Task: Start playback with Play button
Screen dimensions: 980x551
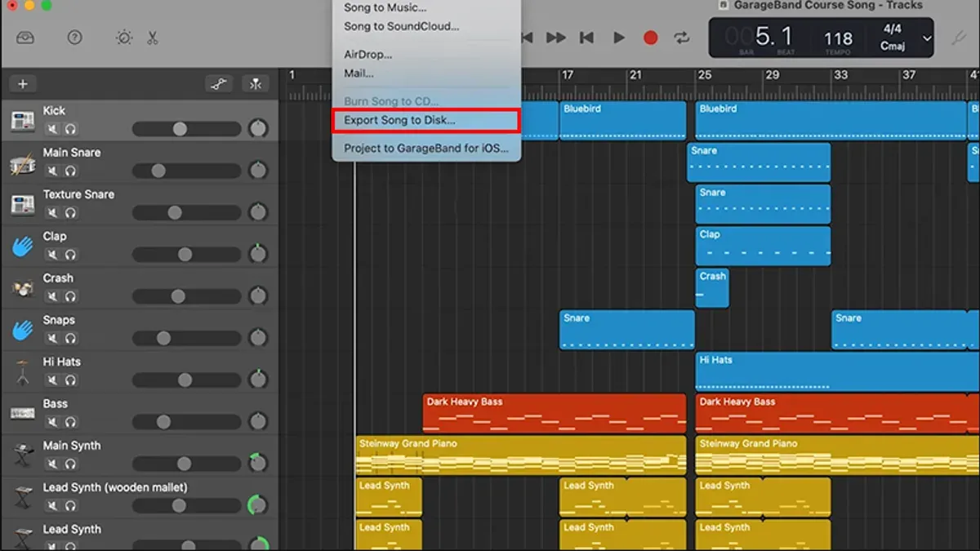Action: (619, 38)
